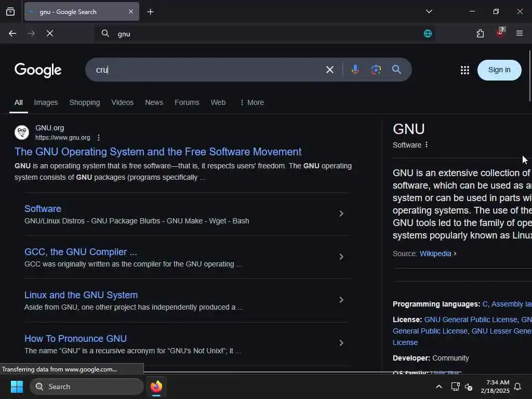Screen dimensions: 532x399
Task: Open the network status tray icon
Action: [x=455, y=387]
